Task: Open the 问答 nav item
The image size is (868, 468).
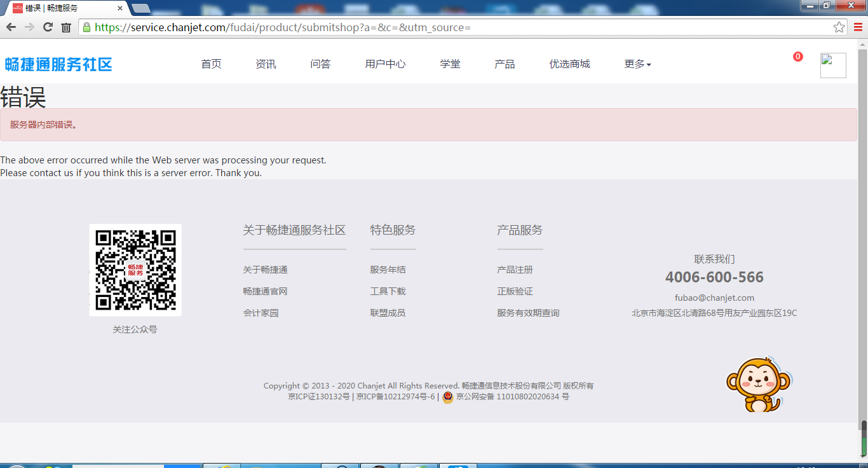Action: tap(321, 64)
